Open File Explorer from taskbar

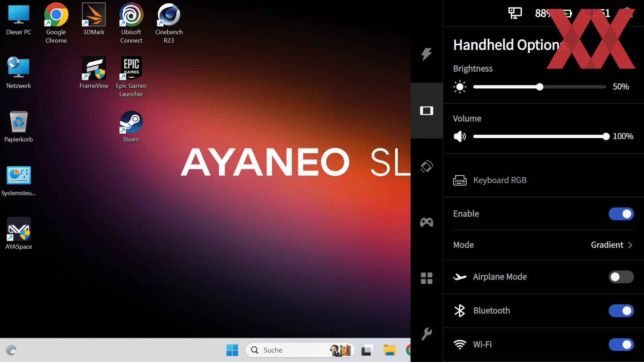pos(390,350)
